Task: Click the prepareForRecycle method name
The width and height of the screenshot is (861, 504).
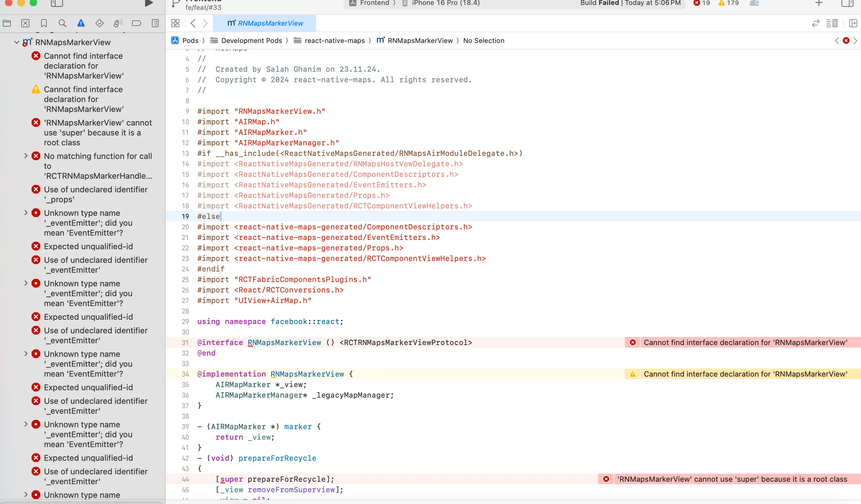Action: coord(277,458)
